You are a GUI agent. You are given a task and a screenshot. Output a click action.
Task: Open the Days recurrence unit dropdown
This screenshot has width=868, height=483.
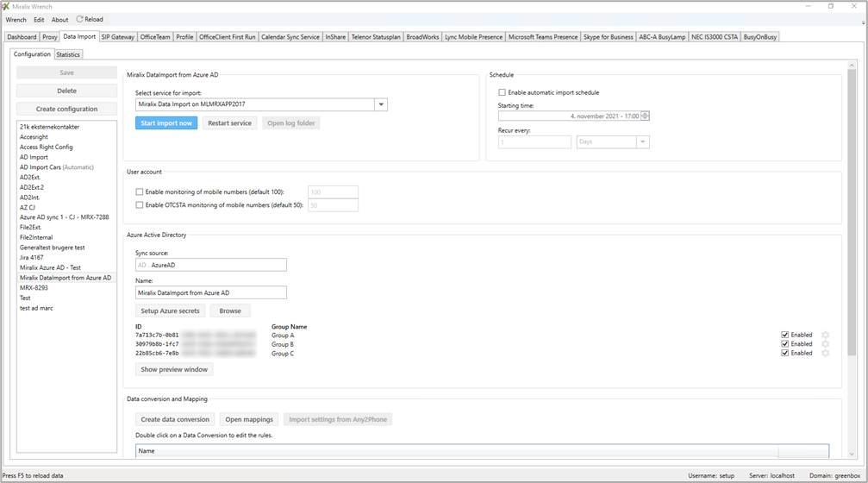(643, 141)
